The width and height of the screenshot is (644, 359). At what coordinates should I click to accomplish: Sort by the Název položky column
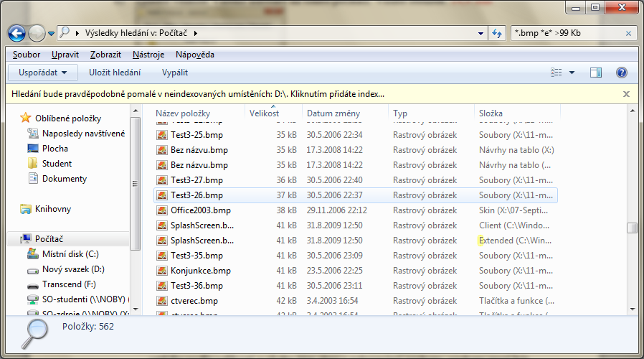point(183,113)
